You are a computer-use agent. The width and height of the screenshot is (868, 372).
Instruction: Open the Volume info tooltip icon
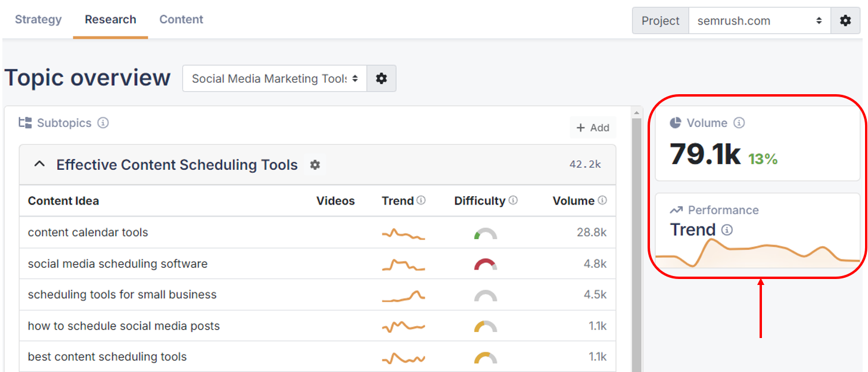(739, 123)
